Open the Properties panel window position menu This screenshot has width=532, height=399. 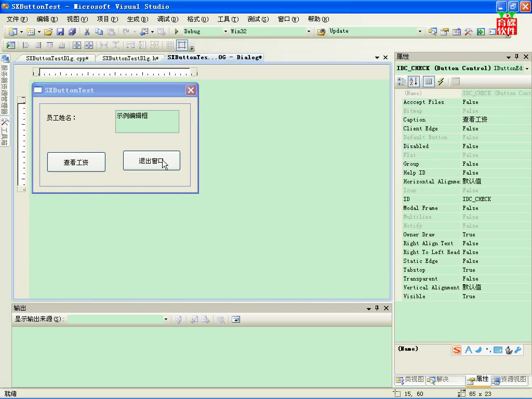(508, 57)
